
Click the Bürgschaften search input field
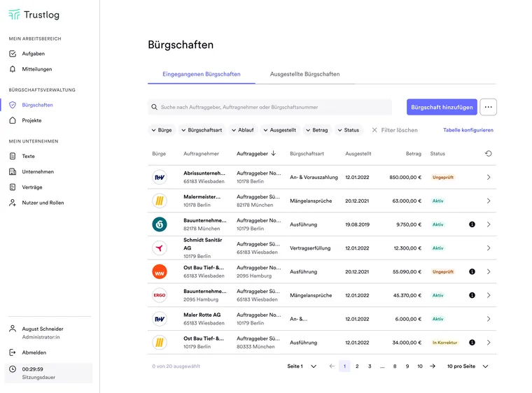click(x=273, y=107)
